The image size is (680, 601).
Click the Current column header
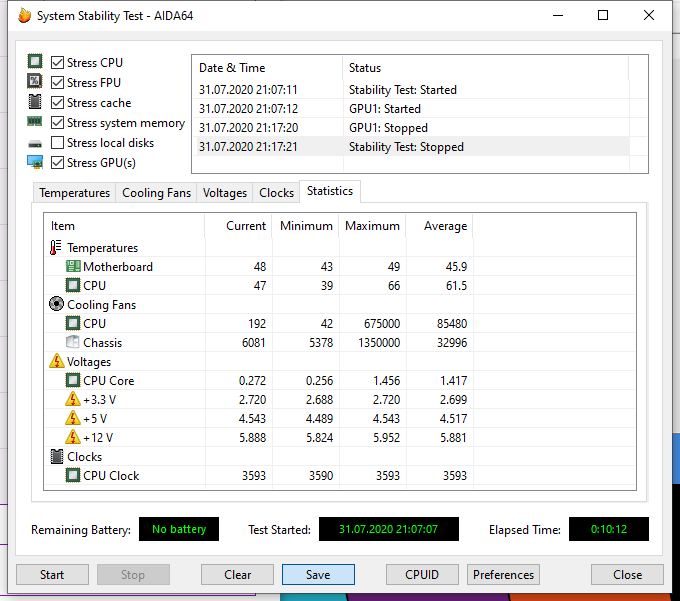[x=238, y=226]
